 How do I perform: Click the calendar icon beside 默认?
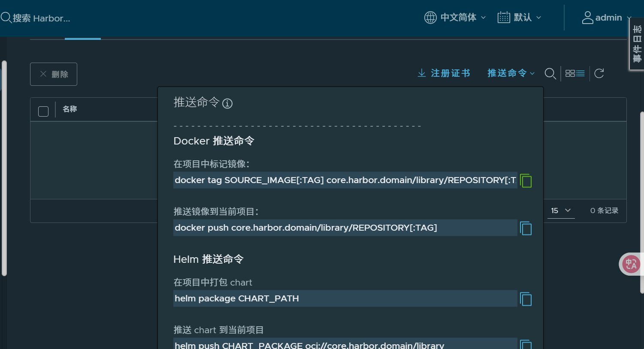tap(504, 18)
